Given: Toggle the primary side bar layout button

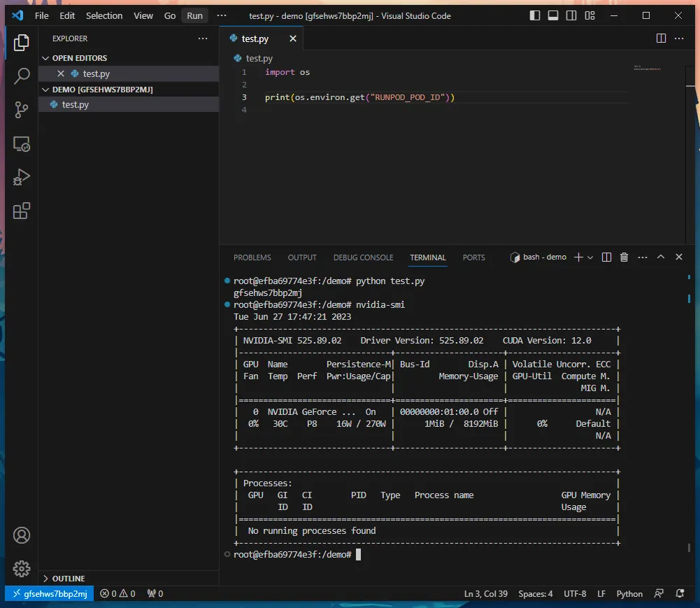Looking at the screenshot, I should pos(534,15).
